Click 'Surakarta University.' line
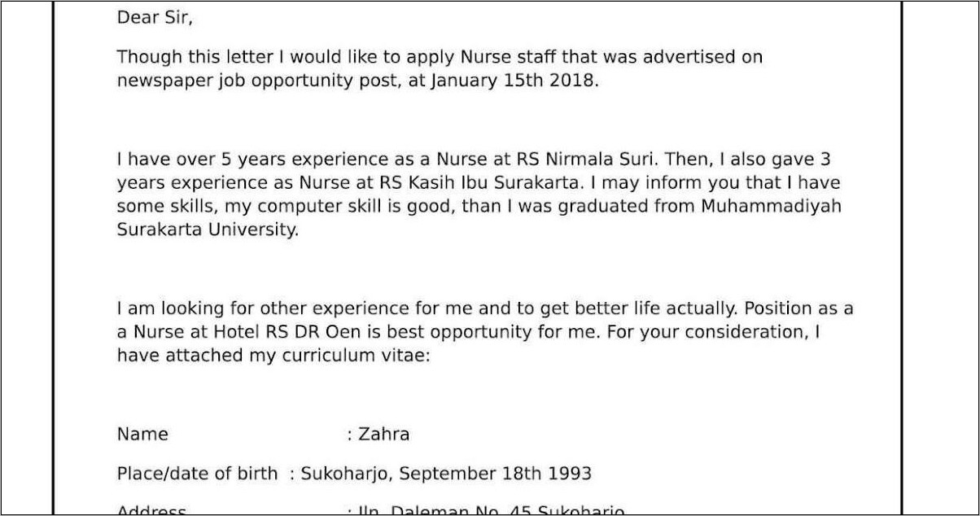The width and height of the screenshot is (980, 516). click(x=208, y=230)
